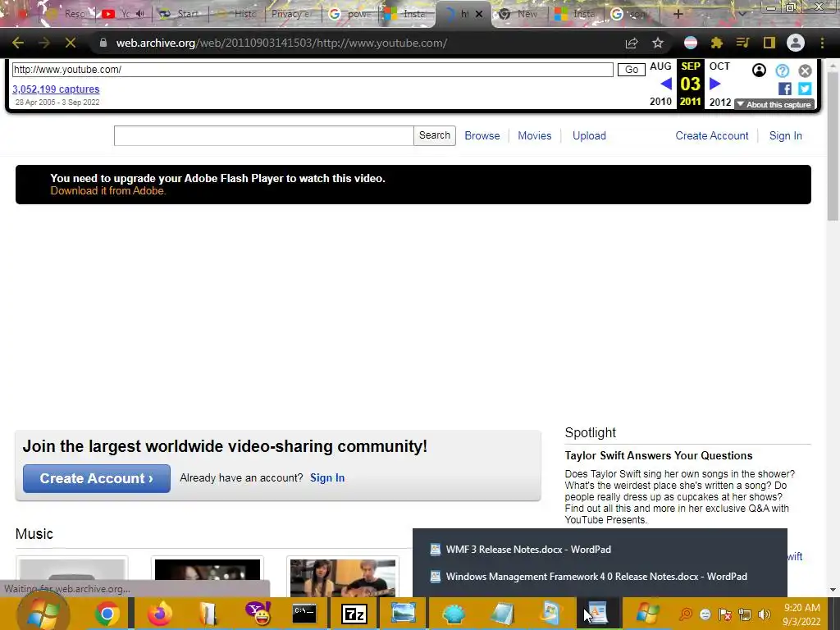This screenshot has height=630, width=840.
Task: Close the current loading tab
Action: pos(479,15)
